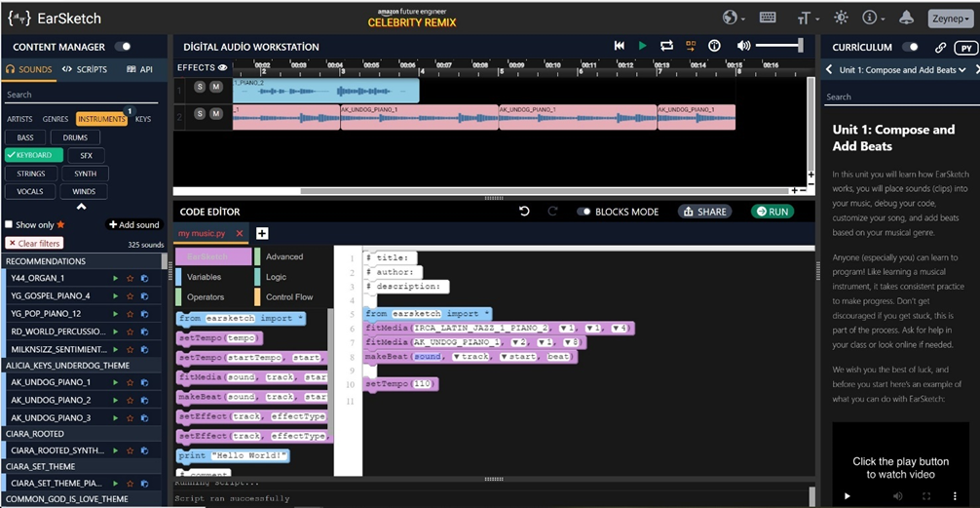This screenshot has height=508, width=980.
Task: Preview the Y44_ORGAN_1 sound
Action: click(115, 278)
